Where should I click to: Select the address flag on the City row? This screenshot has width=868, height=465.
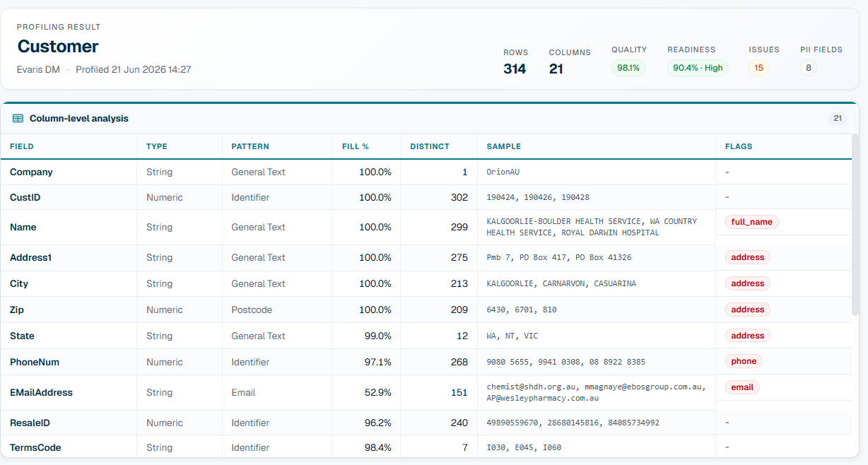tap(748, 283)
